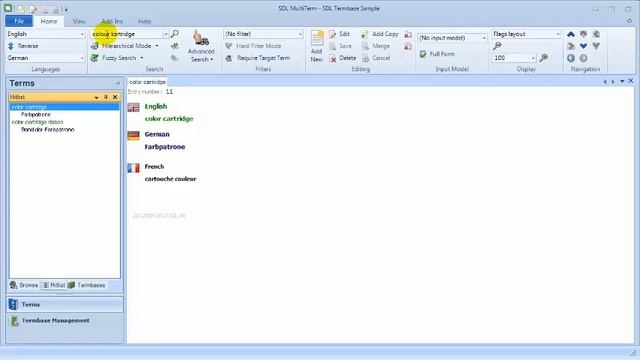640x360 pixels.
Task: Switch to the Browse tab
Action: (24, 285)
